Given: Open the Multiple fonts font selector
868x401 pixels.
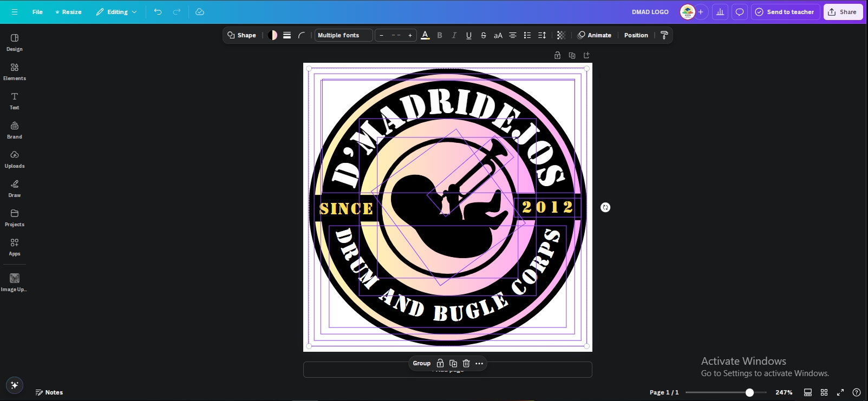Looking at the screenshot, I should (344, 35).
